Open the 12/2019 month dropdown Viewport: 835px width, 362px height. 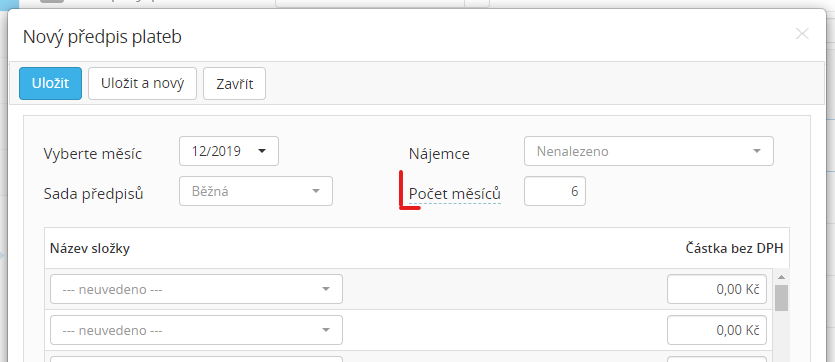[x=229, y=151]
